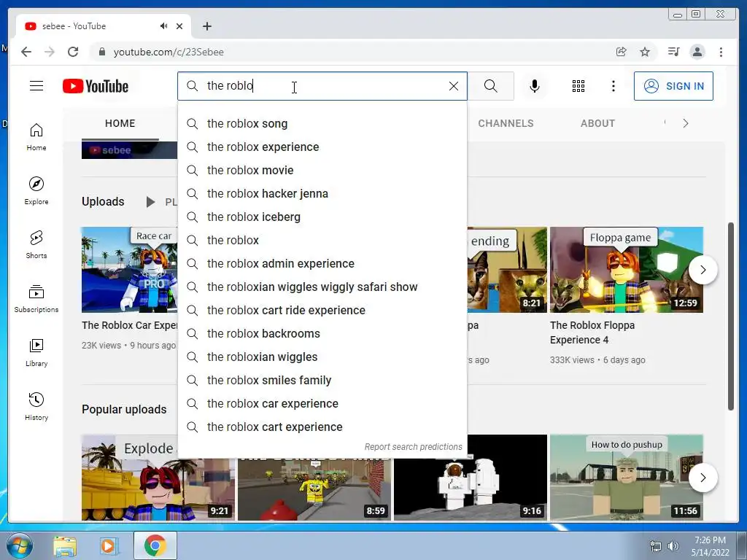Show more Uploads with the next arrow

click(703, 270)
